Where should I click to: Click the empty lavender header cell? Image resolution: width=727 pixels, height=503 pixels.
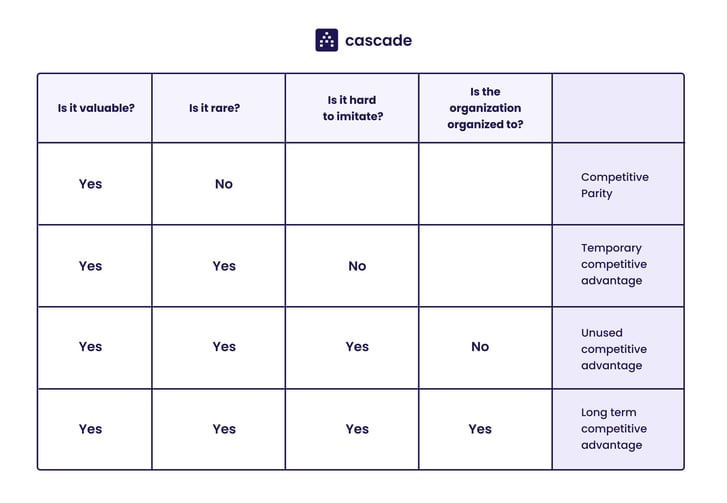[x=618, y=108]
